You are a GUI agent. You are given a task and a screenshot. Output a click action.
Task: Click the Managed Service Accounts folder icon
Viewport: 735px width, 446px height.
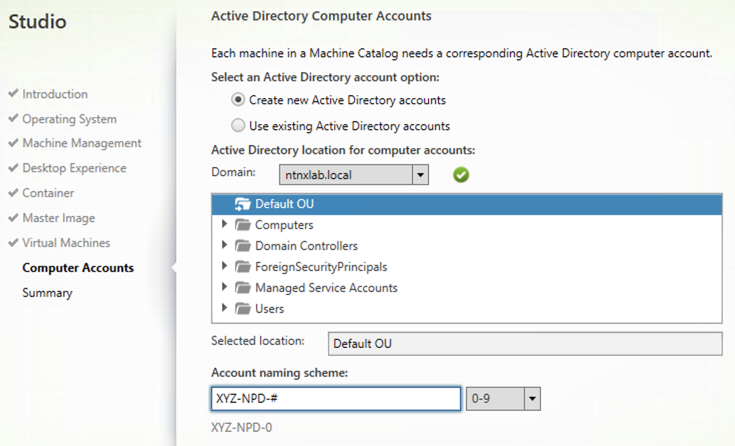click(243, 287)
